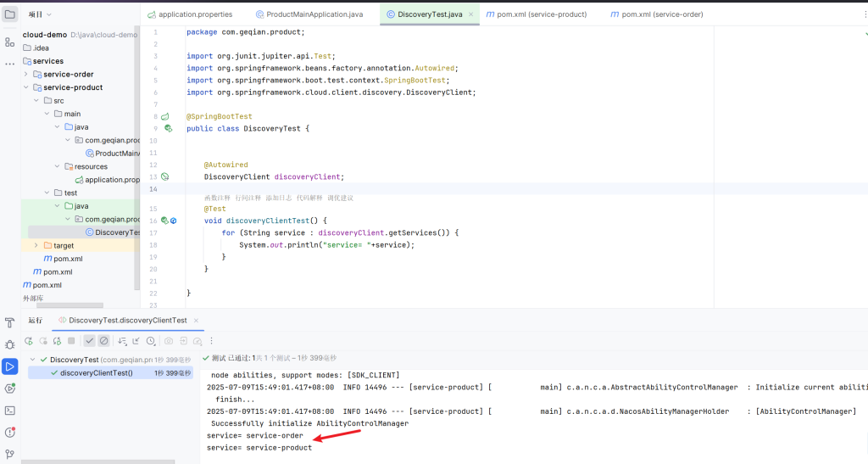Open the 项目 view dropdown
Image resolution: width=868 pixels, height=464 pixels.
click(x=39, y=14)
